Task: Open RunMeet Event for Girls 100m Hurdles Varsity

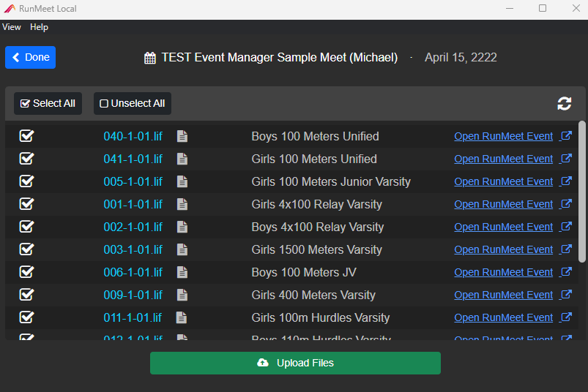Action: click(x=503, y=317)
